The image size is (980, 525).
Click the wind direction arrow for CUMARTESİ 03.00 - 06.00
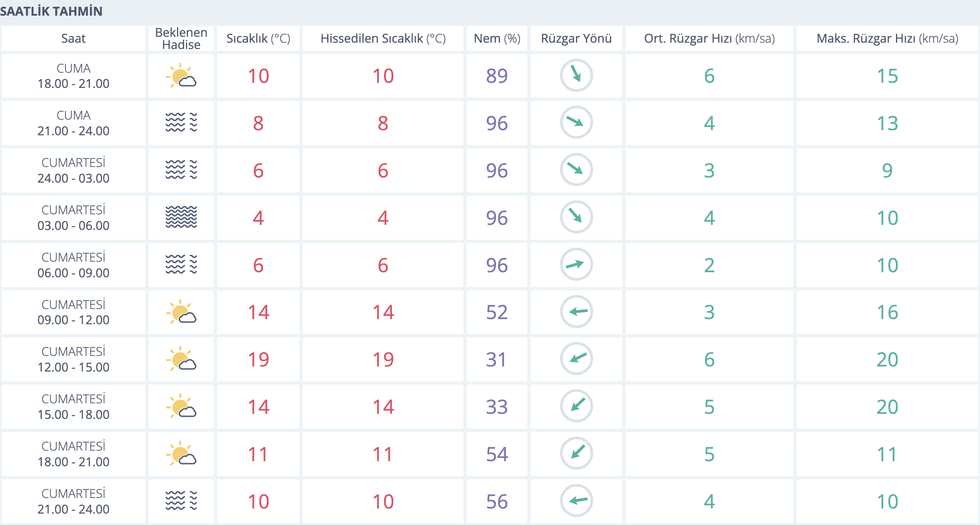(577, 217)
